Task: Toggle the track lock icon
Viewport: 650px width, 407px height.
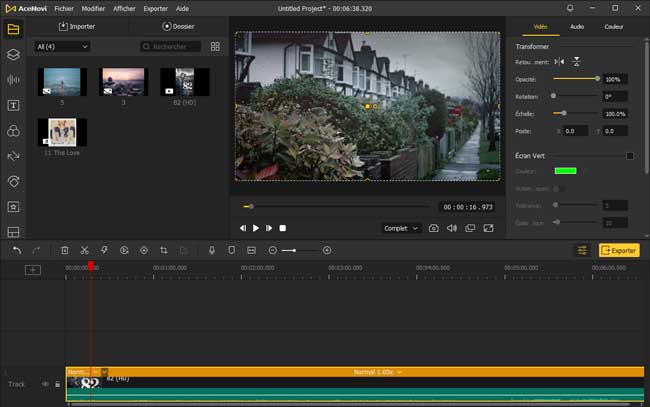Action: (x=56, y=384)
